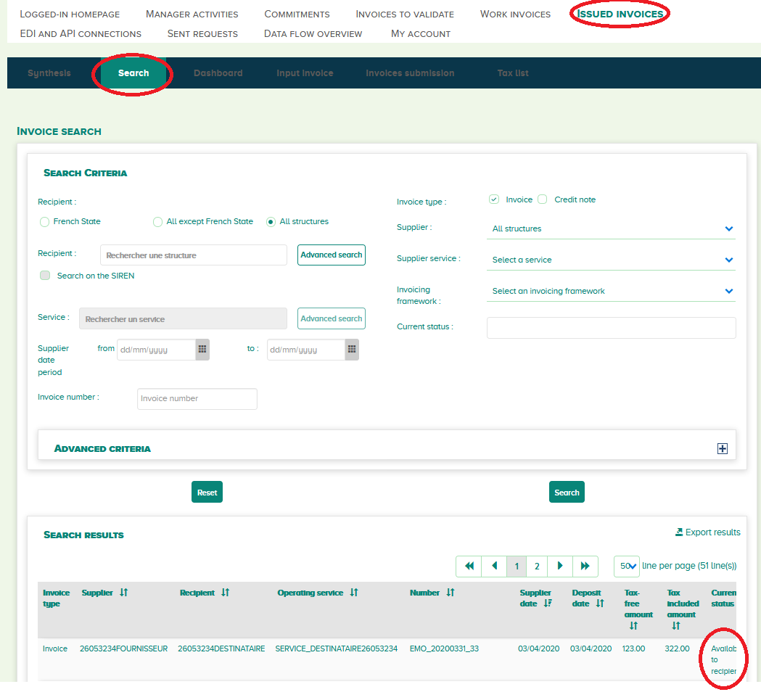Open the 'Invoices to validate' menu

pyautogui.click(x=404, y=14)
